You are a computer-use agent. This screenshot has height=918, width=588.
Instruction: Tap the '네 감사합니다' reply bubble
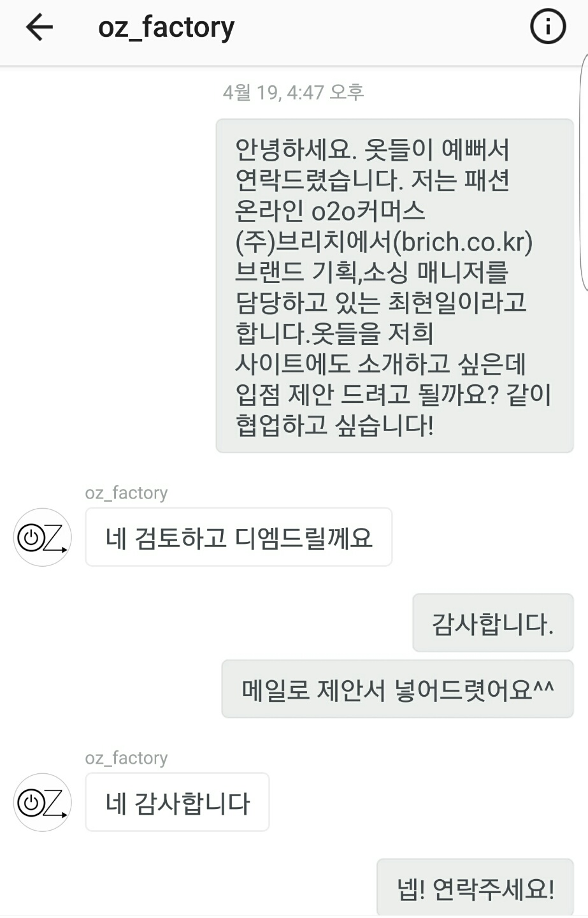coord(177,802)
